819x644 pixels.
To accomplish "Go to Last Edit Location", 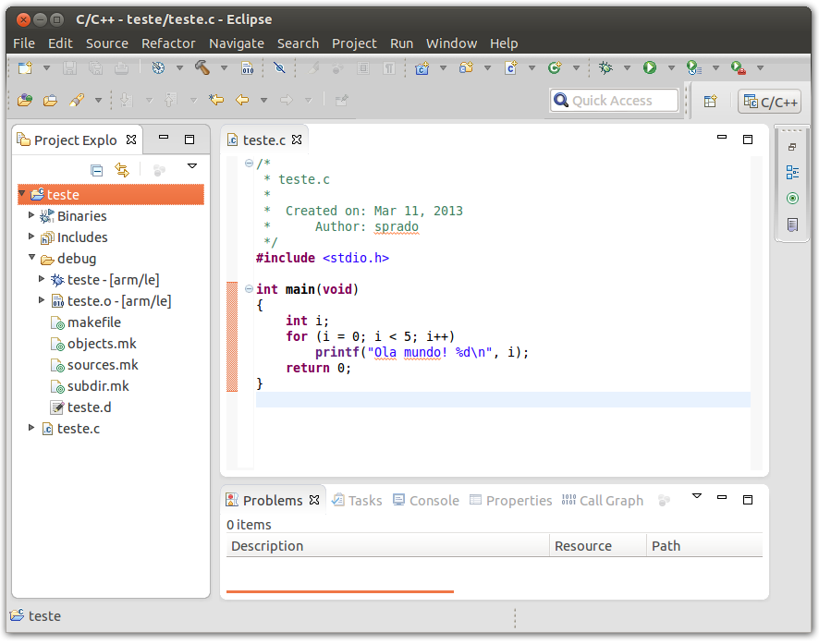I will (x=215, y=100).
